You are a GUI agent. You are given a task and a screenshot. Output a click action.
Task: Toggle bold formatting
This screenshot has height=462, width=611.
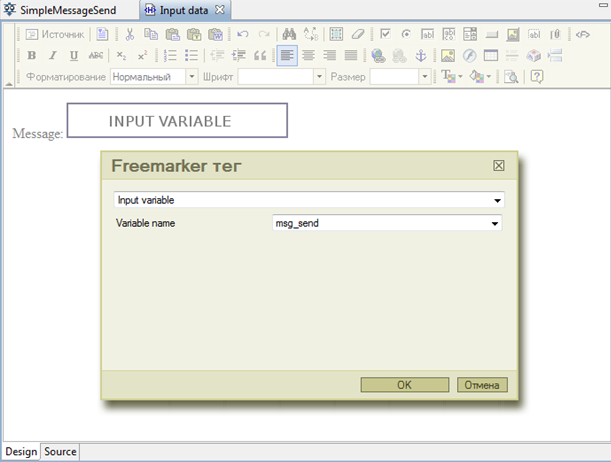(32, 56)
